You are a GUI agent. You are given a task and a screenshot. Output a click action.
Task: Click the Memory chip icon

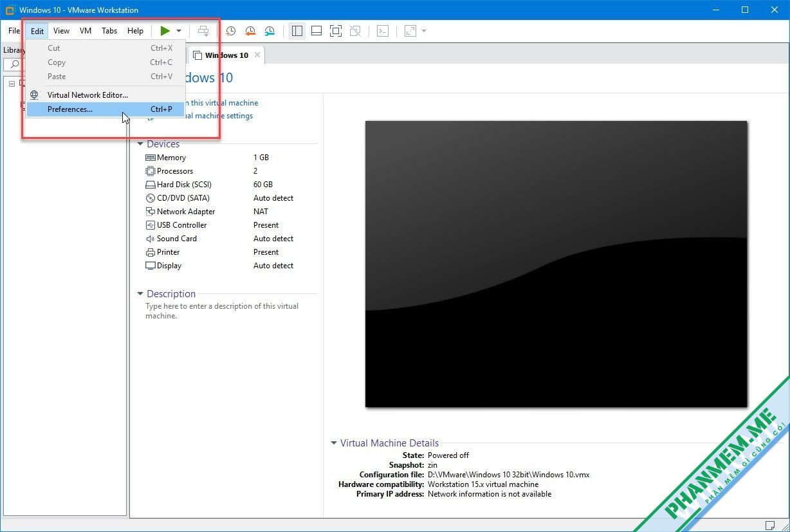(151, 158)
